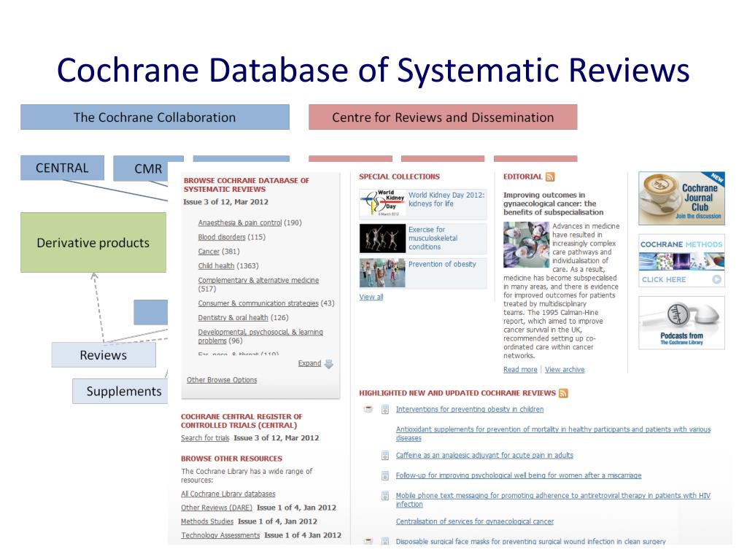747x560 pixels.
Task: Click document icon beside Follow-up for improving psychological
Action: [x=385, y=475]
